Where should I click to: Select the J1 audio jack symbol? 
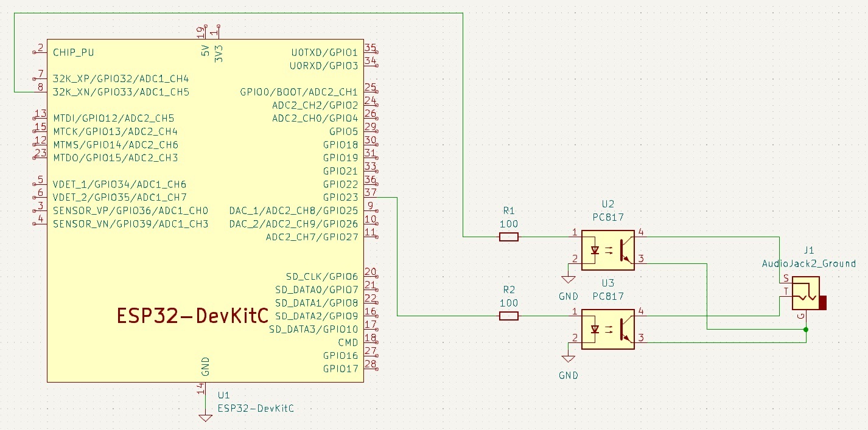809,293
